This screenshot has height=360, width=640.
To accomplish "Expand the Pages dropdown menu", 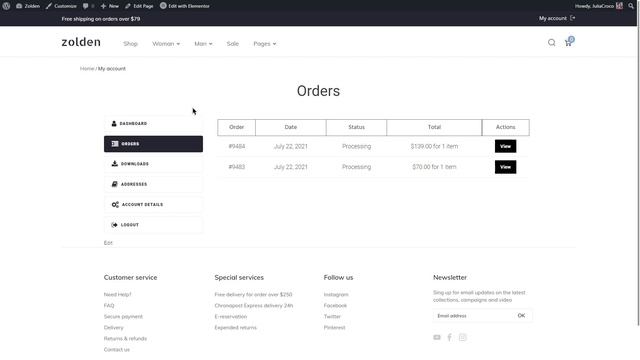I will (x=264, y=44).
